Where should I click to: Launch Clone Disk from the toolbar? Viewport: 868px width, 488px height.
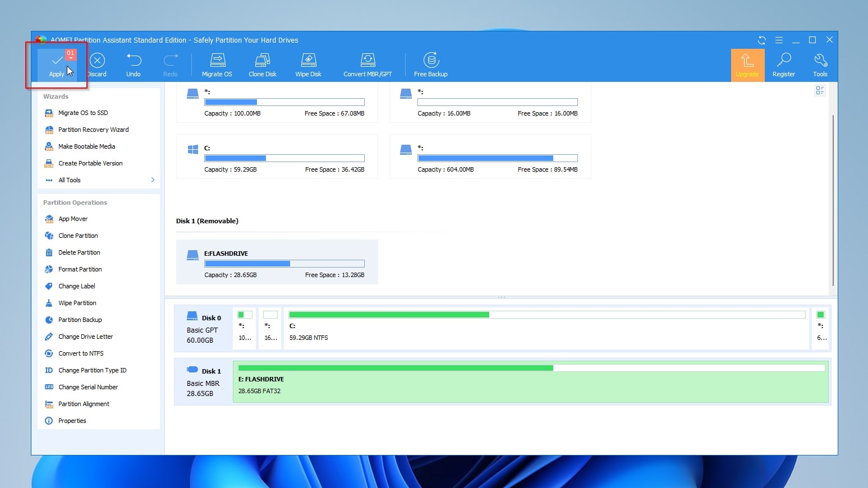(x=263, y=65)
